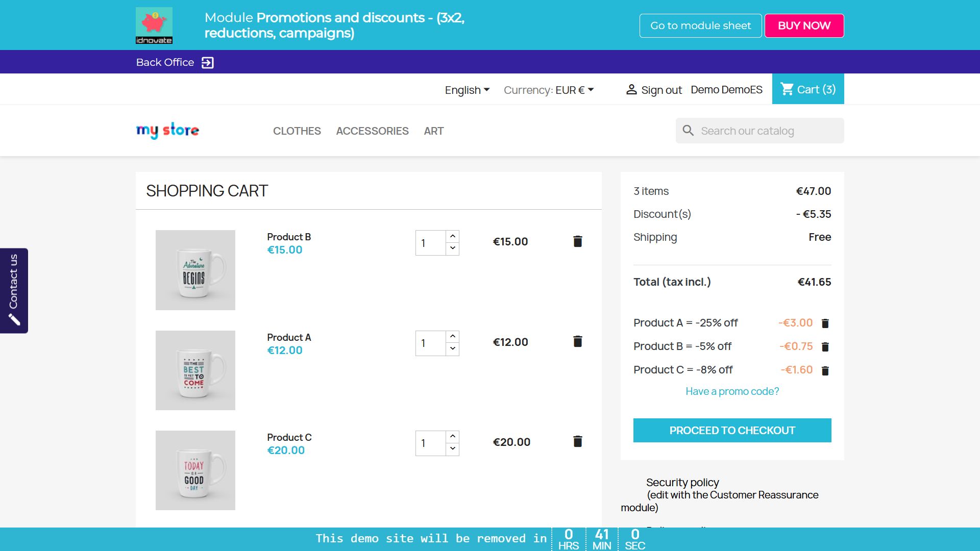Open the English language dropdown
980x551 pixels.
pyautogui.click(x=467, y=90)
